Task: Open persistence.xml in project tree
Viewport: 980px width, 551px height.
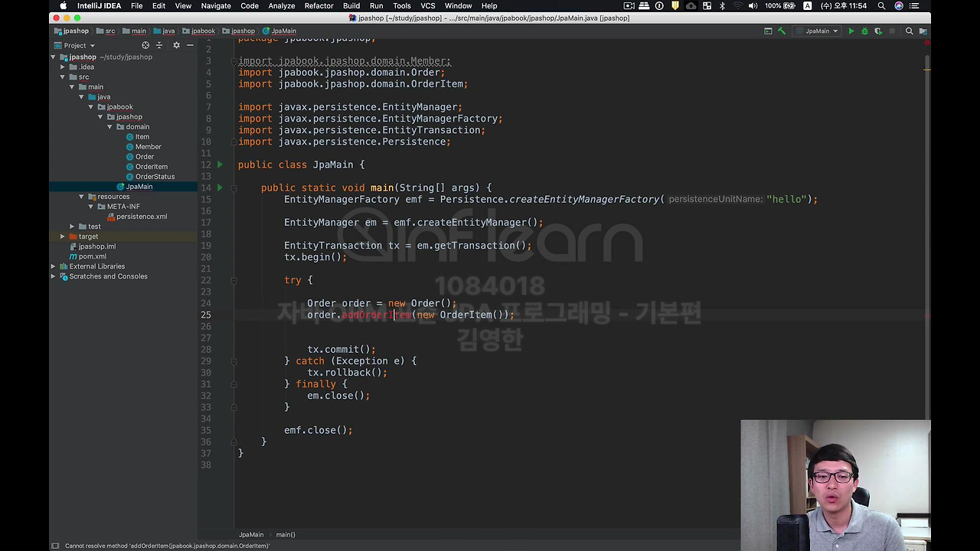Action: coord(142,217)
